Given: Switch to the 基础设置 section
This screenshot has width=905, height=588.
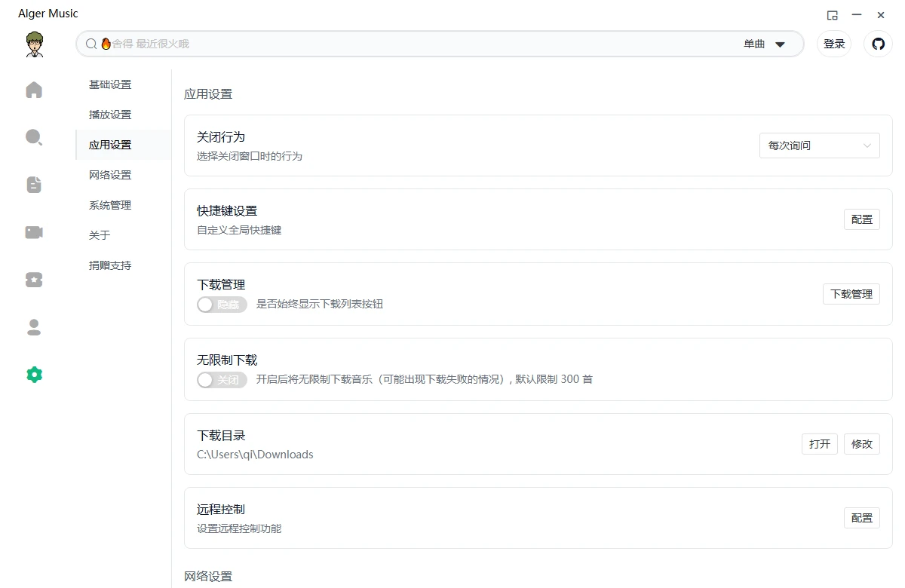Looking at the screenshot, I should (x=110, y=84).
